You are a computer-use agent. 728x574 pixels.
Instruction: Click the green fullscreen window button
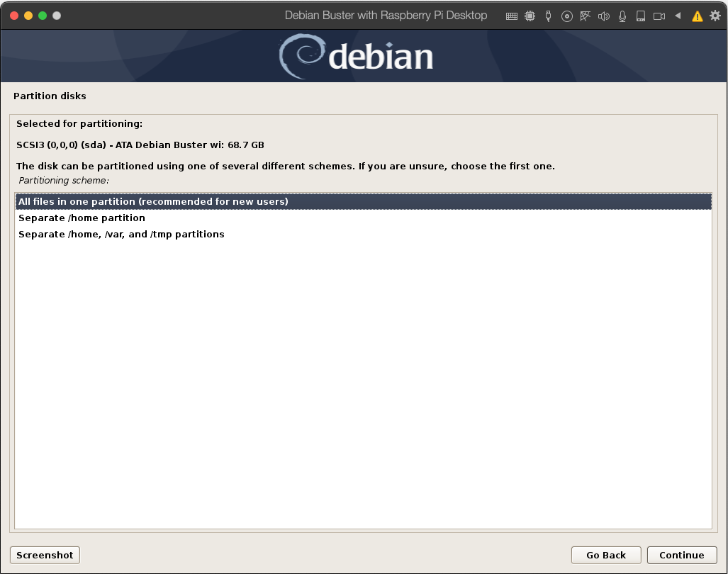[43, 16]
